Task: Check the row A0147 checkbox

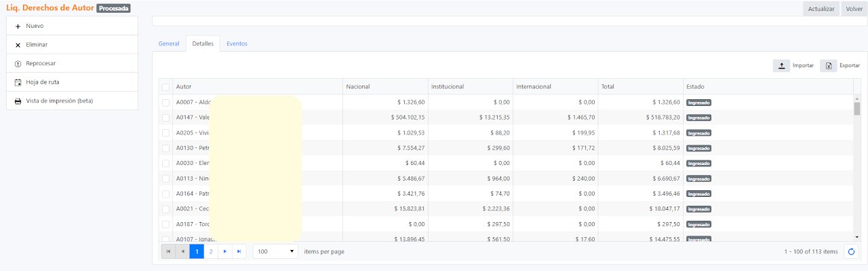Action: click(165, 118)
